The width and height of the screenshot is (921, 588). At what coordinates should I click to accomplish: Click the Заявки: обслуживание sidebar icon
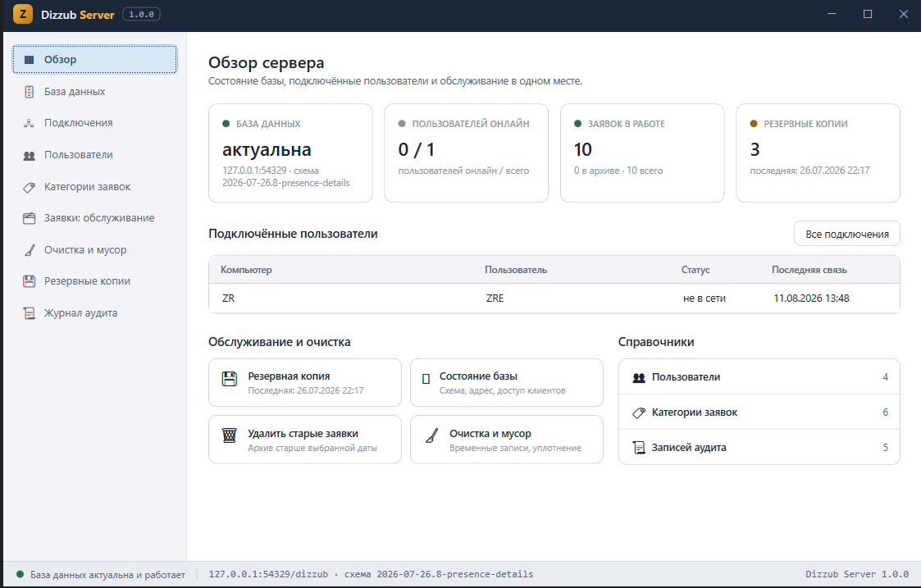29,218
